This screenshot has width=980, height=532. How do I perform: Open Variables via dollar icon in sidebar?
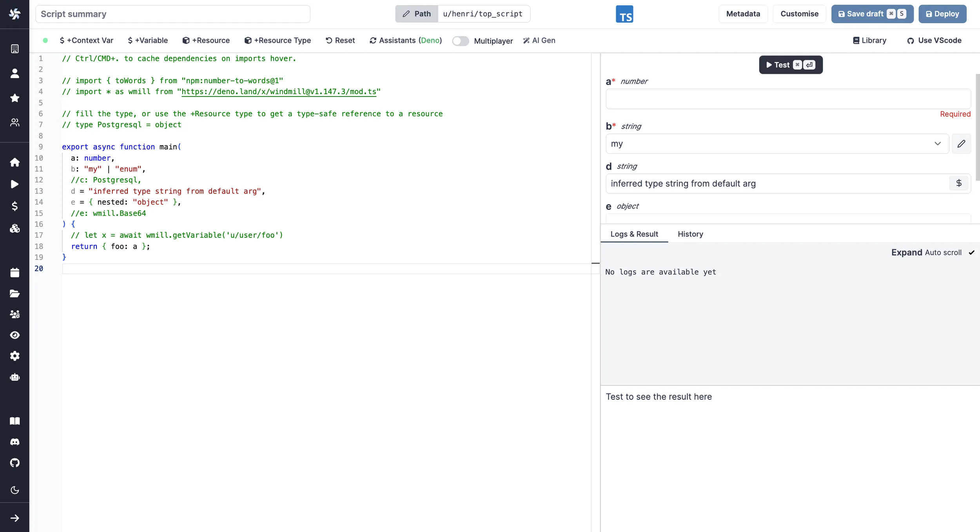pos(15,206)
